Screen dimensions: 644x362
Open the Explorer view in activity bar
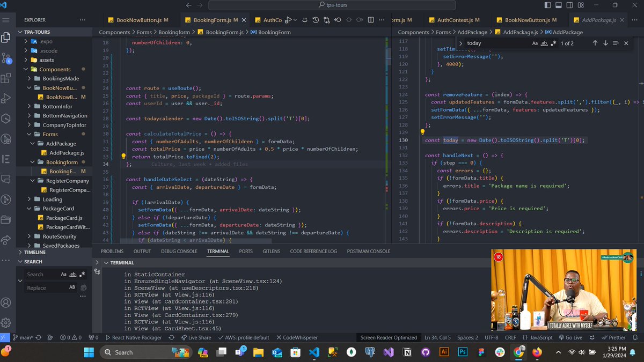click(x=6, y=38)
